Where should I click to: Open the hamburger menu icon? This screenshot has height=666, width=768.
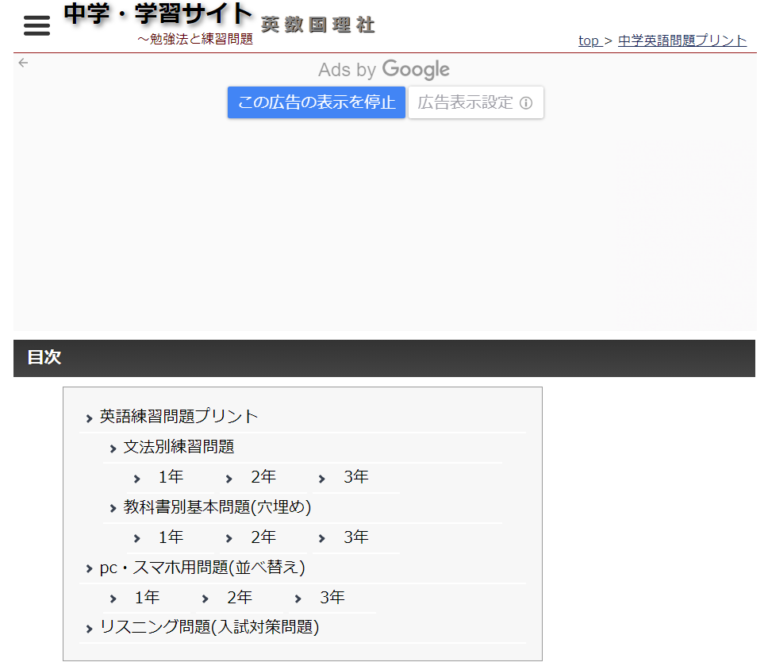[37, 25]
